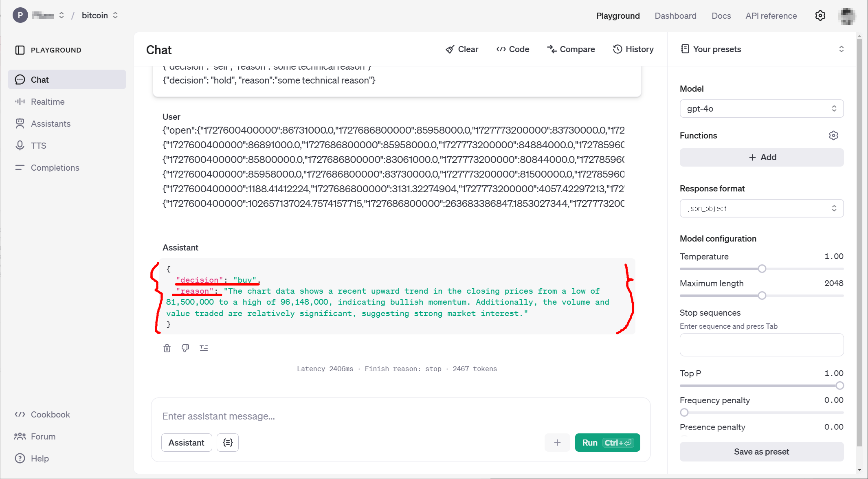The width and height of the screenshot is (868, 479).
Task: Expand the Your presets selector
Action: pyautogui.click(x=761, y=49)
